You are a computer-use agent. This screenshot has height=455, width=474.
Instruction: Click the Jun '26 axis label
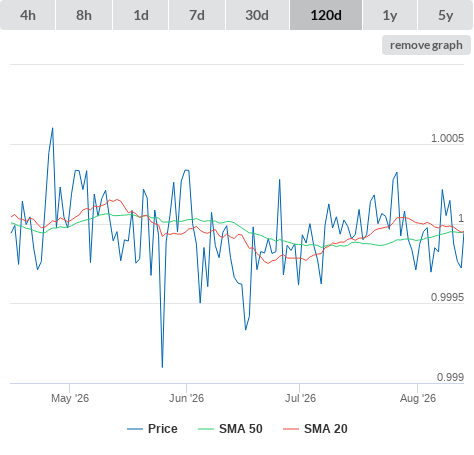186,398
